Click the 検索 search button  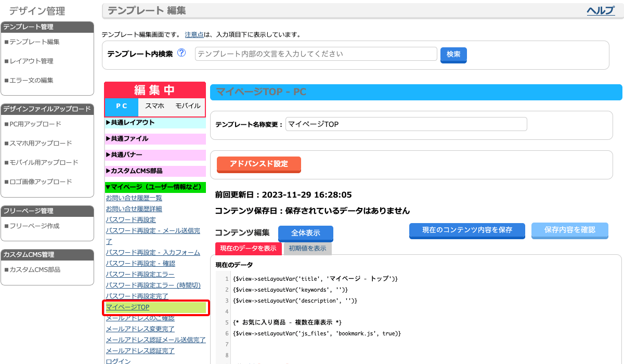pos(453,55)
